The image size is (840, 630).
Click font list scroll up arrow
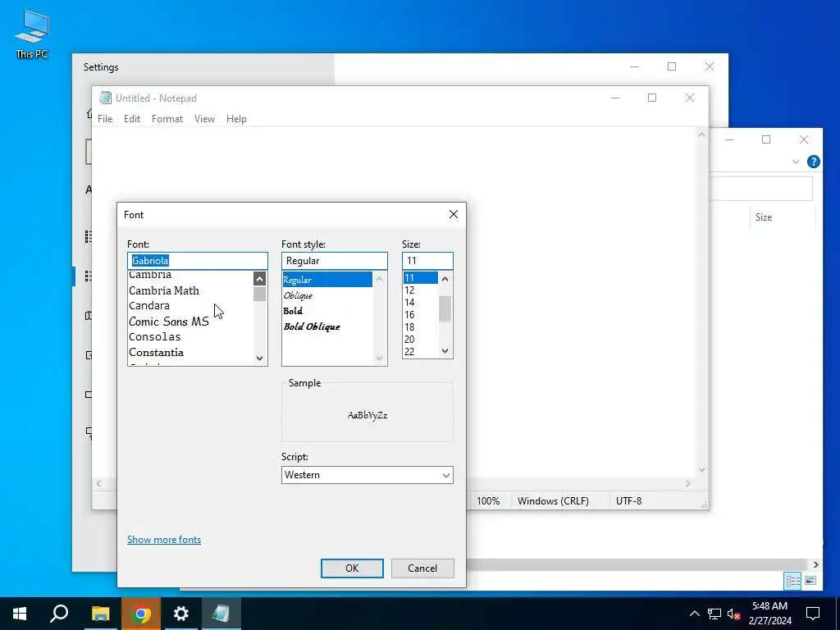tap(259, 279)
